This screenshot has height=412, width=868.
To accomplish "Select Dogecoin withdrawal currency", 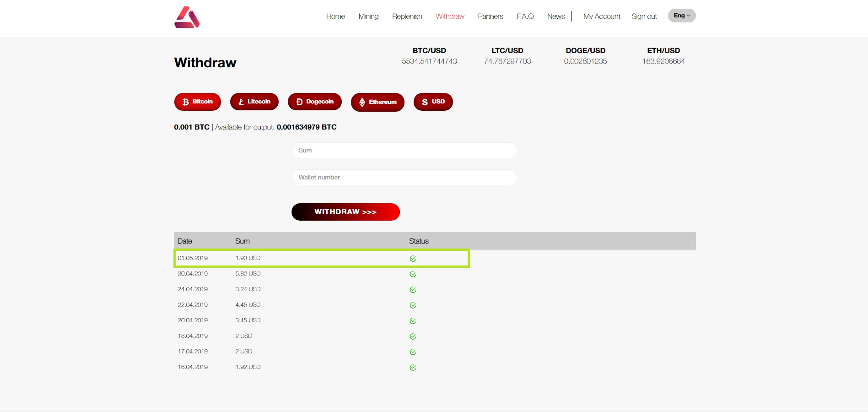I will coord(315,102).
